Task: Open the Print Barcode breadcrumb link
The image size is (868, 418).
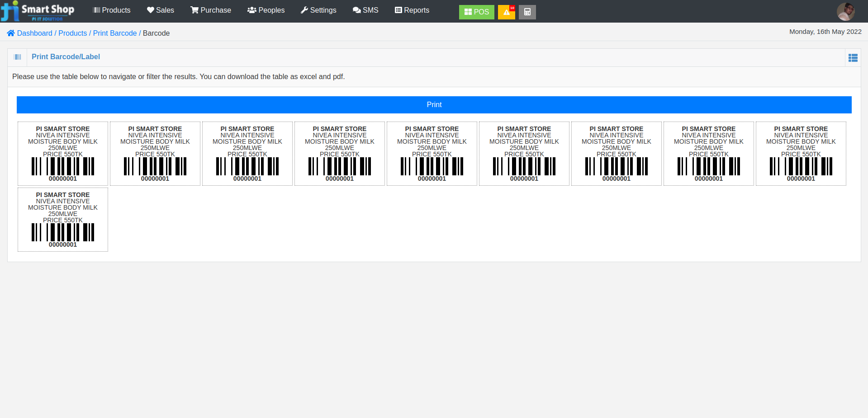Action: 115,33
